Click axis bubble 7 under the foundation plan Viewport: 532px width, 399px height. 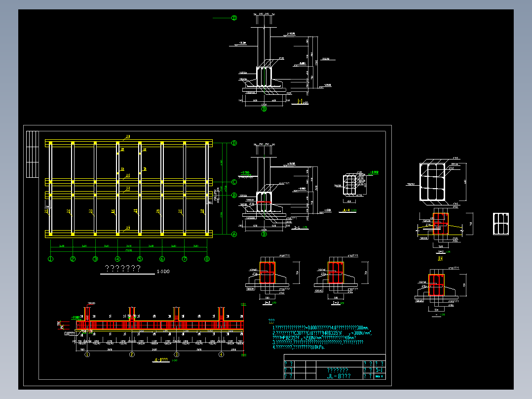[x=185, y=259]
